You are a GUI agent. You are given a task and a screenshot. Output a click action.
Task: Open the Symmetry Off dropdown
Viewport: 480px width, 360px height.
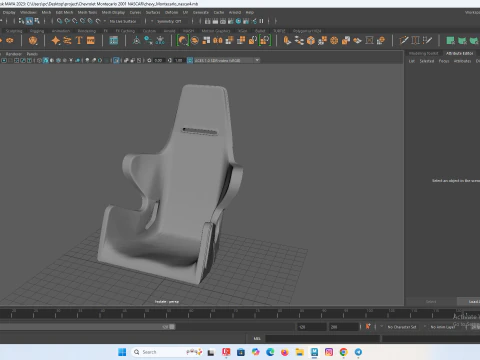(170, 21)
